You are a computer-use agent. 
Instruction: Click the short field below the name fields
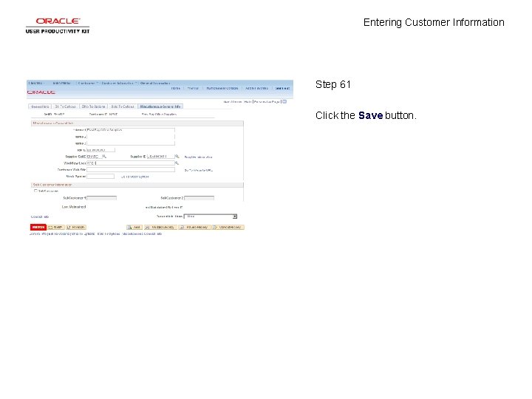click(100, 149)
